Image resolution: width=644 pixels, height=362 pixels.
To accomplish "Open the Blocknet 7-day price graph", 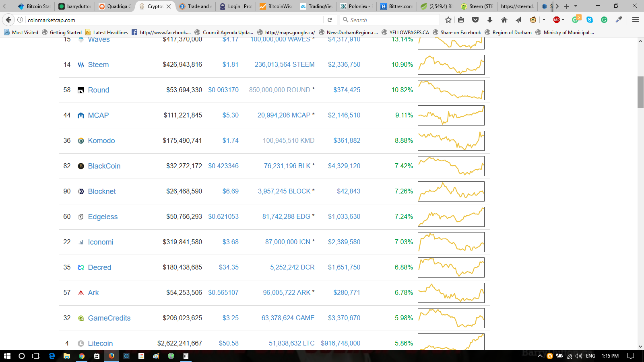I will (451, 191).
